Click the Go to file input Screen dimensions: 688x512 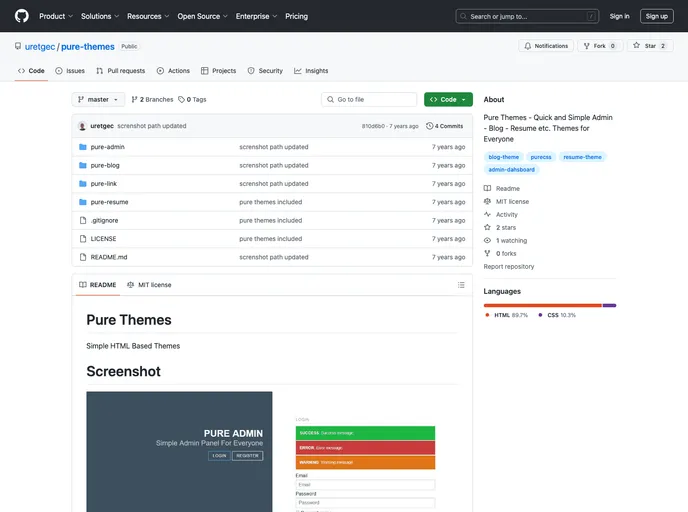click(x=369, y=100)
